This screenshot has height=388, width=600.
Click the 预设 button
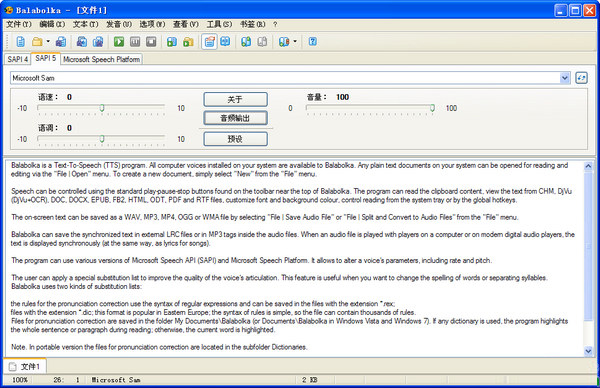tap(235, 139)
